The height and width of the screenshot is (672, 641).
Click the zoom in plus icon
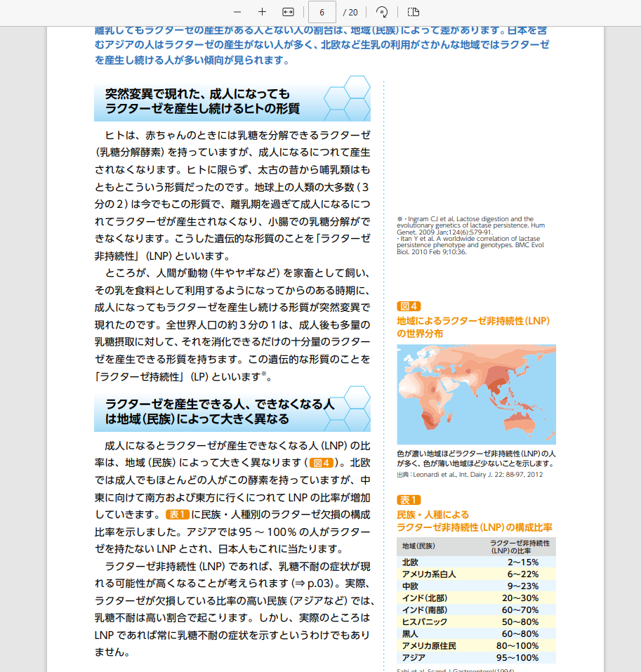tap(262, 12)
